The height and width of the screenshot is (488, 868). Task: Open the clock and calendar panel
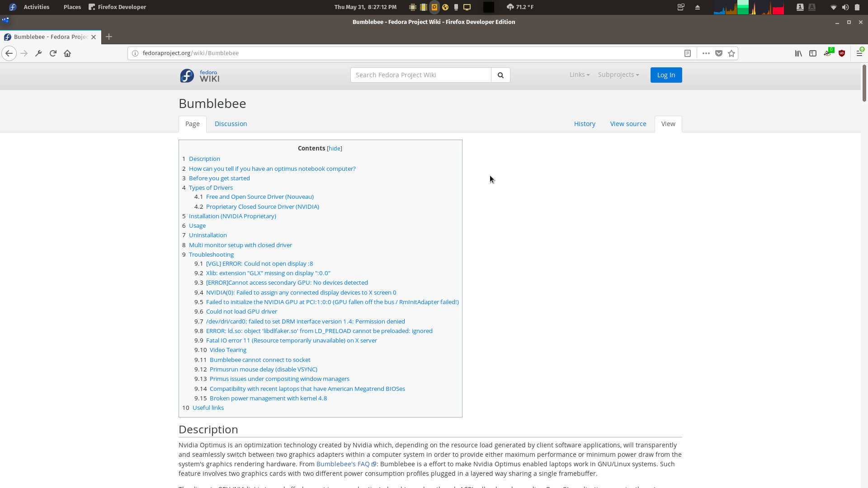pos(365,7)
